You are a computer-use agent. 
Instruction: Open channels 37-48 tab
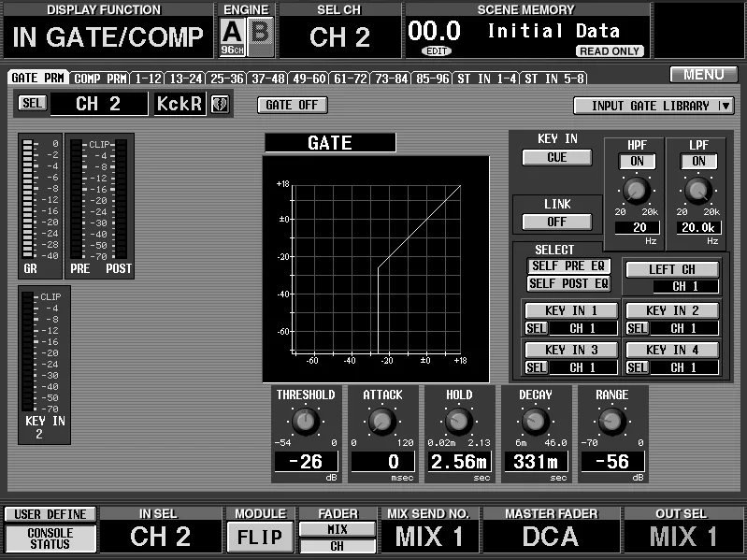point(267,79)
